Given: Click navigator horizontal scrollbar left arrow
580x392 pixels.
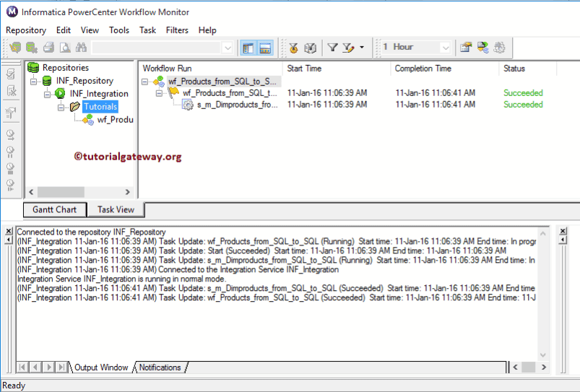Looking at the screenshot, I should (x=31, y=192).
